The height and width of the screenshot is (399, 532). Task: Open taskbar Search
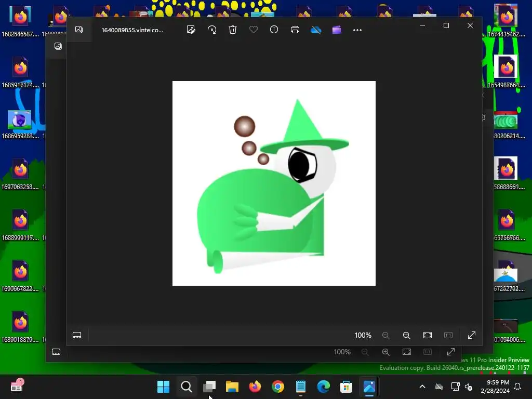(187, 387)
